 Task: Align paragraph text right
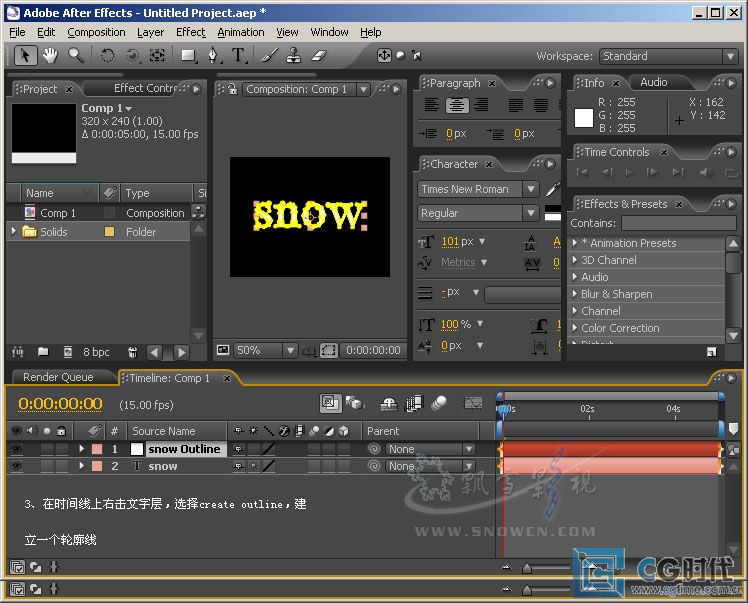click(481, 104)
